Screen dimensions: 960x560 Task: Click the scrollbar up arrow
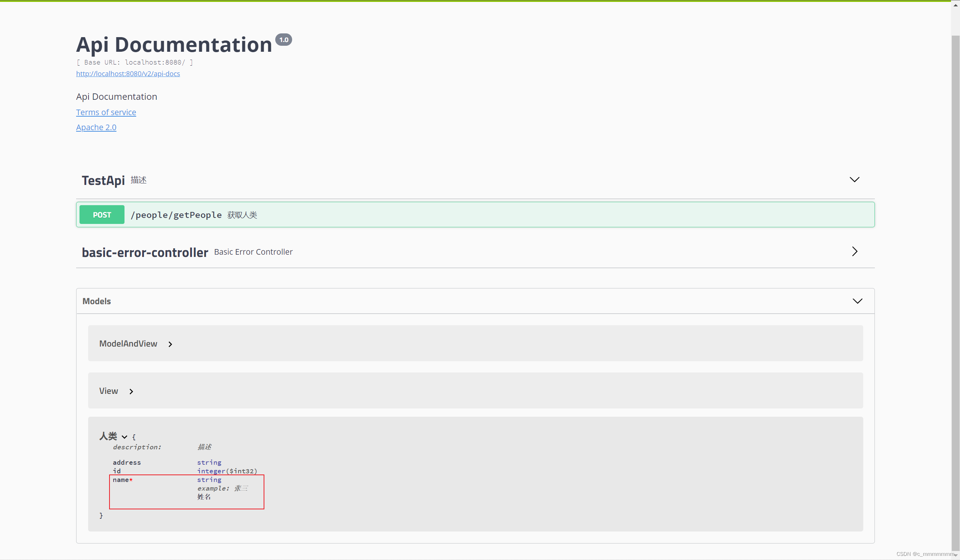point(955,5)
